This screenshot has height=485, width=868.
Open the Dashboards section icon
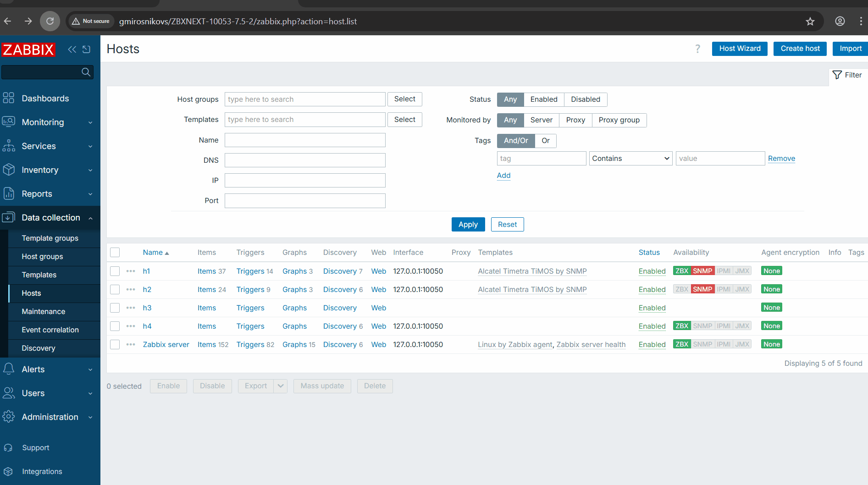(x=9, y=98)
